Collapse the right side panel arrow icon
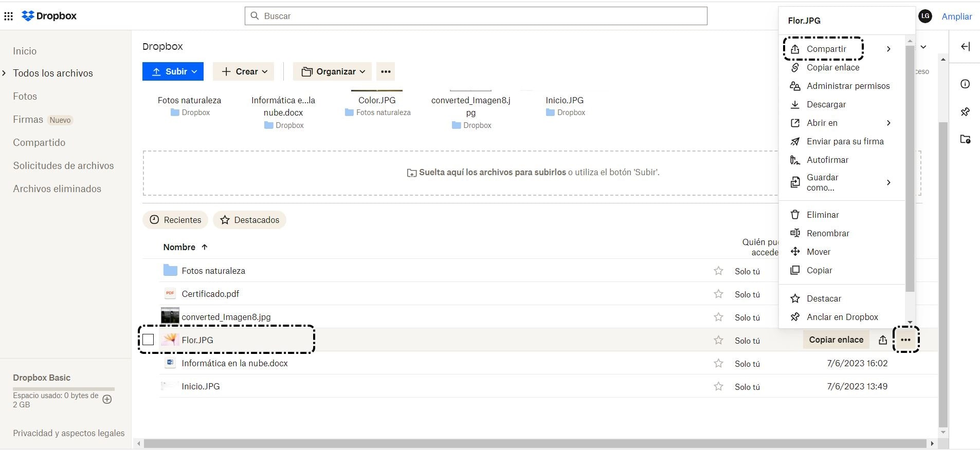Screen dimensions: 980x451 pyautogui.click(x=965, y=47)
